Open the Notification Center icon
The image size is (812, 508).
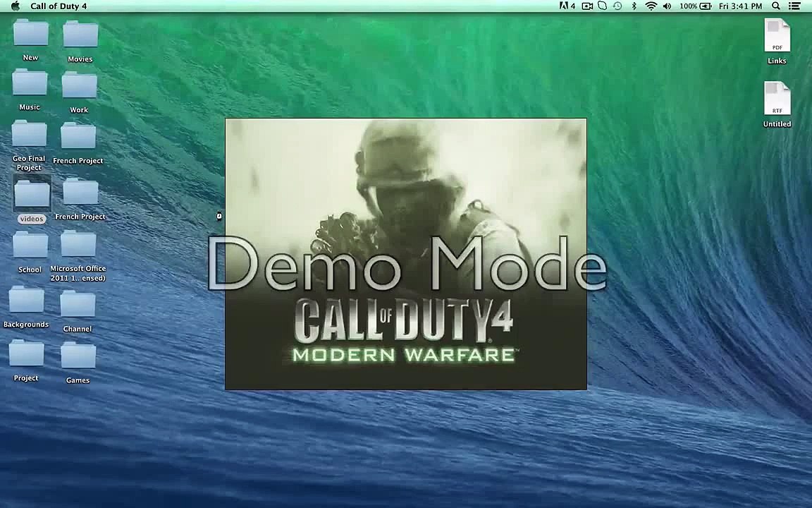click(x=794, y=6)
